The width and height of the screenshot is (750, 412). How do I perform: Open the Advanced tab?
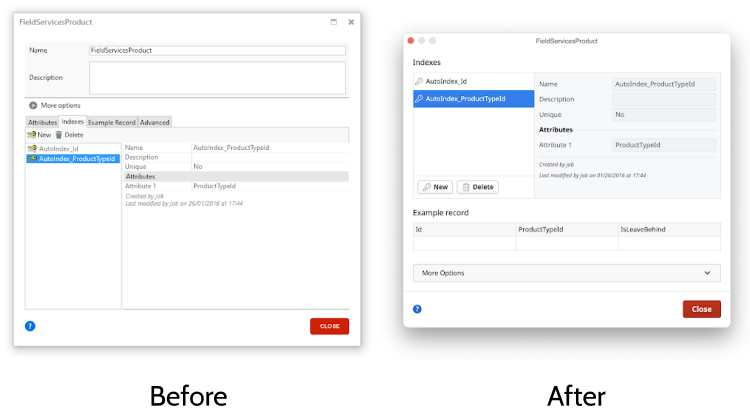point(155,122)
